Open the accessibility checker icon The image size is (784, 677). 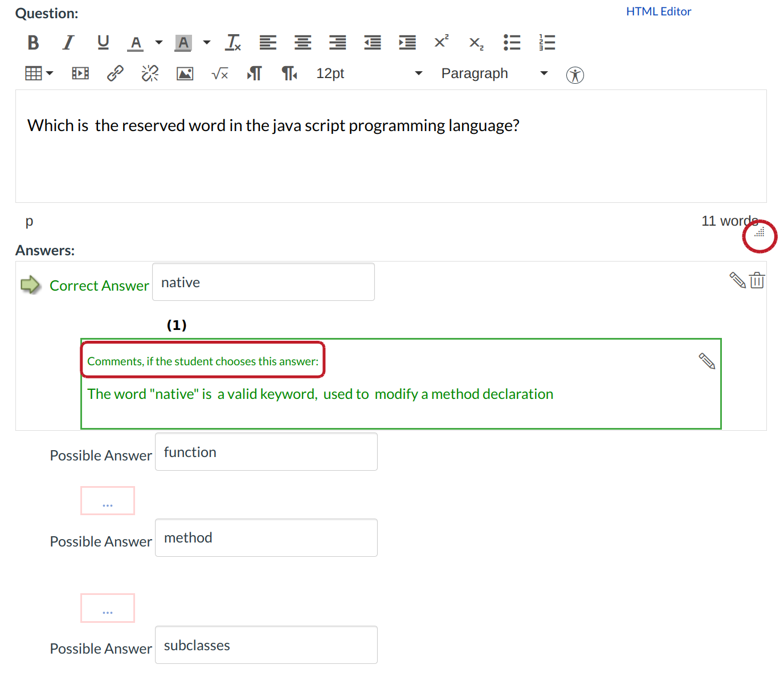(575, 75)
